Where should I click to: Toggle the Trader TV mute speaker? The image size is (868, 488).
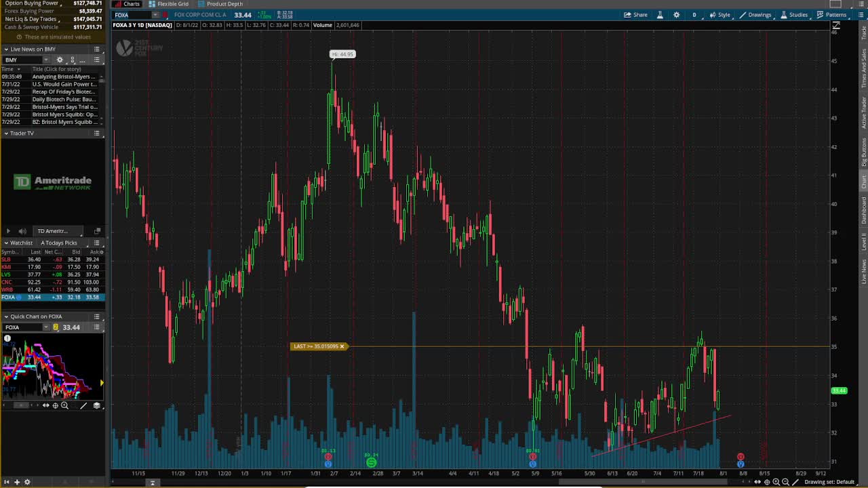click(22, 231)
